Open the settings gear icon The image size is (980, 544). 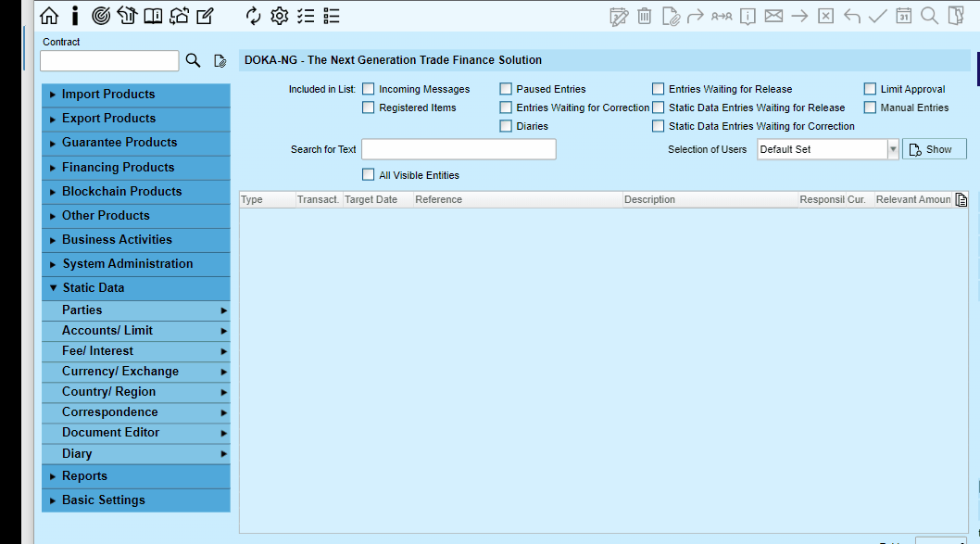(x=280, y=16)
